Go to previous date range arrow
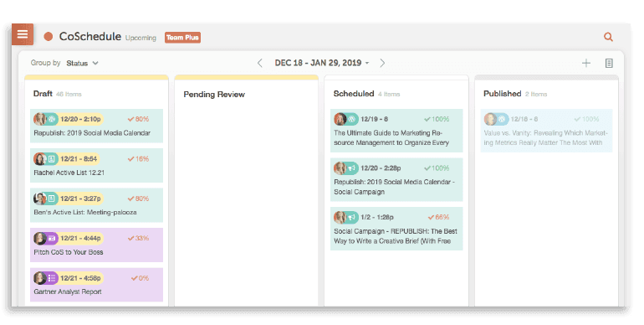This screenshot has height=325, width=644. point(259,63)
